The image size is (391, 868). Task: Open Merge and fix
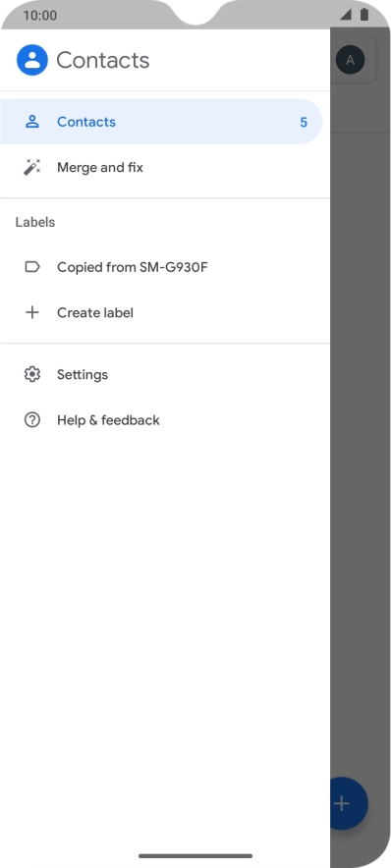tap(165, 167)
